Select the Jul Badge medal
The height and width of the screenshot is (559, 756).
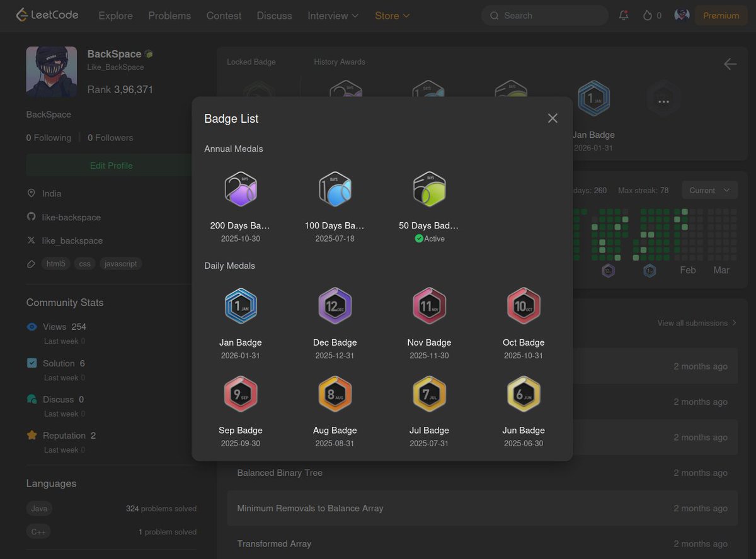tap(429, 394)
